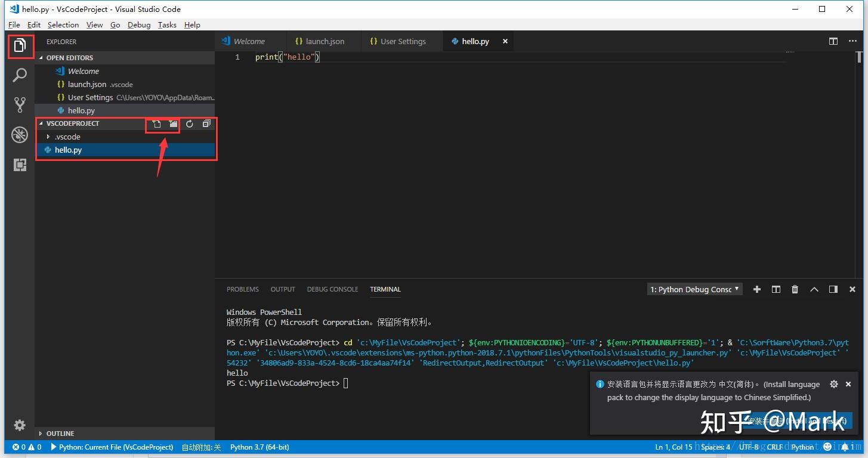Open the Debug view in the activity bar

[x=20, y=134]
